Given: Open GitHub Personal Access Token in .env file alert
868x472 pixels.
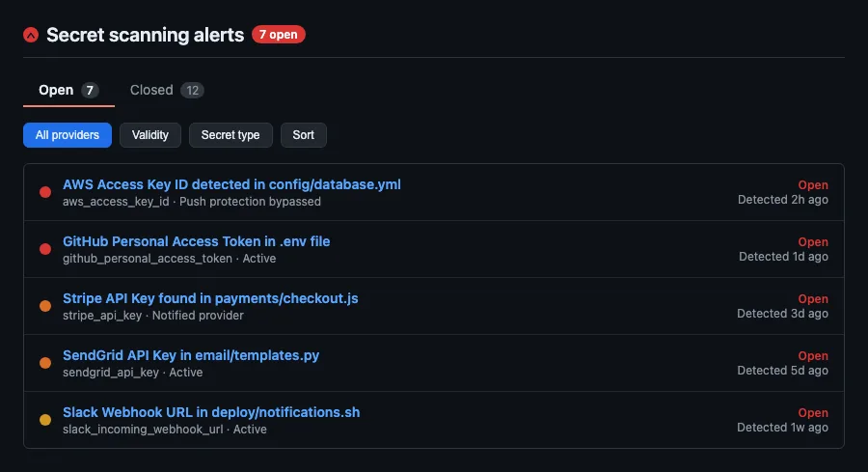Looking at the screenshot, I should point(196,241).
